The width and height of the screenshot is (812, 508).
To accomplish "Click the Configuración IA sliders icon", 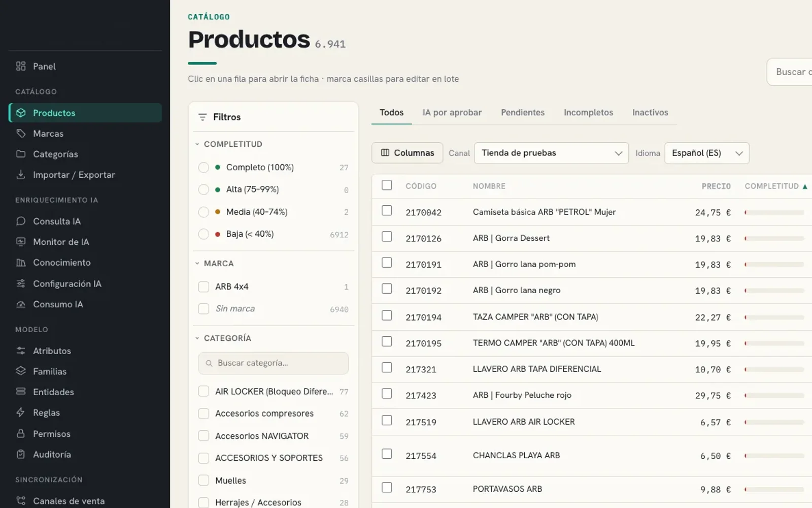I will (21, 283).
